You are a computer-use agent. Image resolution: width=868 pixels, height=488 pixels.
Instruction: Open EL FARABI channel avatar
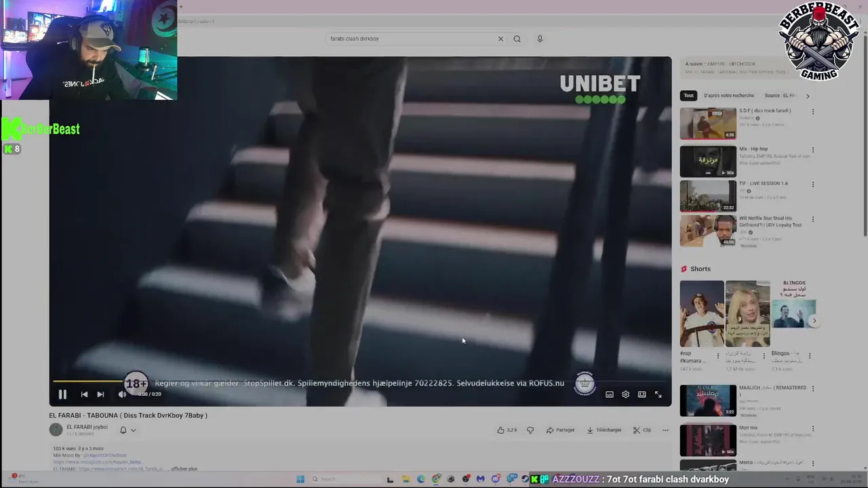pos(56,430)
